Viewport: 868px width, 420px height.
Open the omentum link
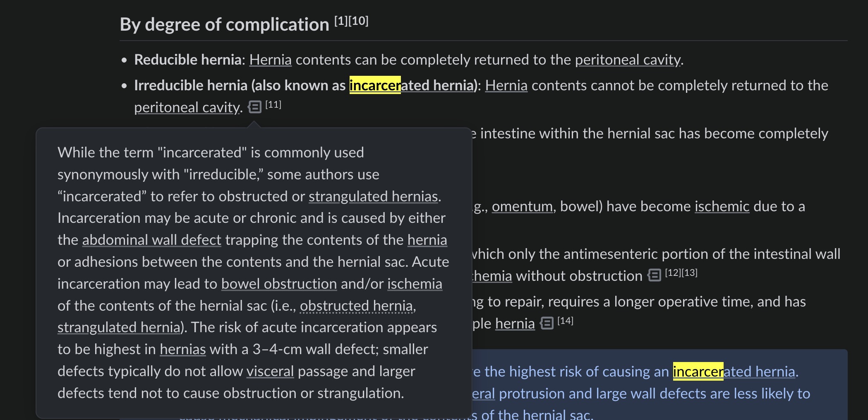(522, 206)
